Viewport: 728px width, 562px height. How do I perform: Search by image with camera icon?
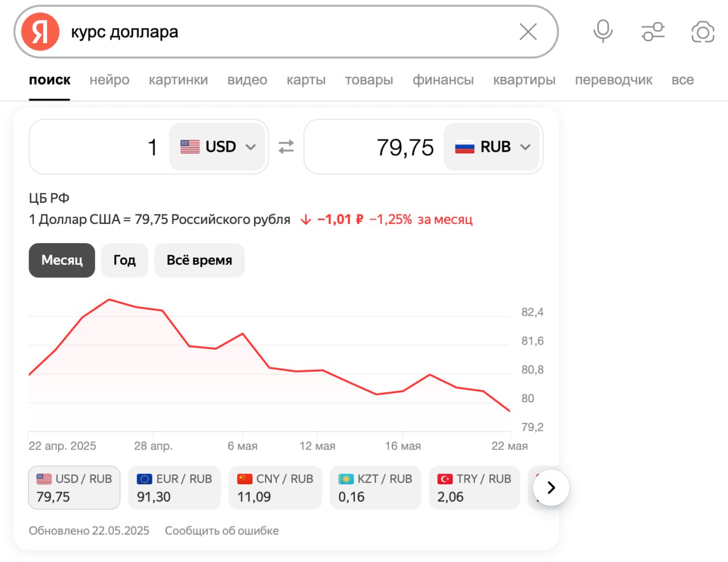coord(702,32)
